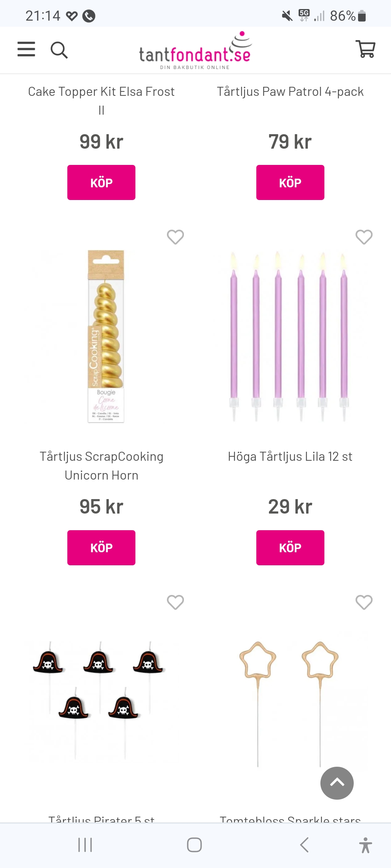Screen dimensions: 391x868
Task: Open Tårtljus ScrapCooking Unicorn Horn title
Action: 101,466
